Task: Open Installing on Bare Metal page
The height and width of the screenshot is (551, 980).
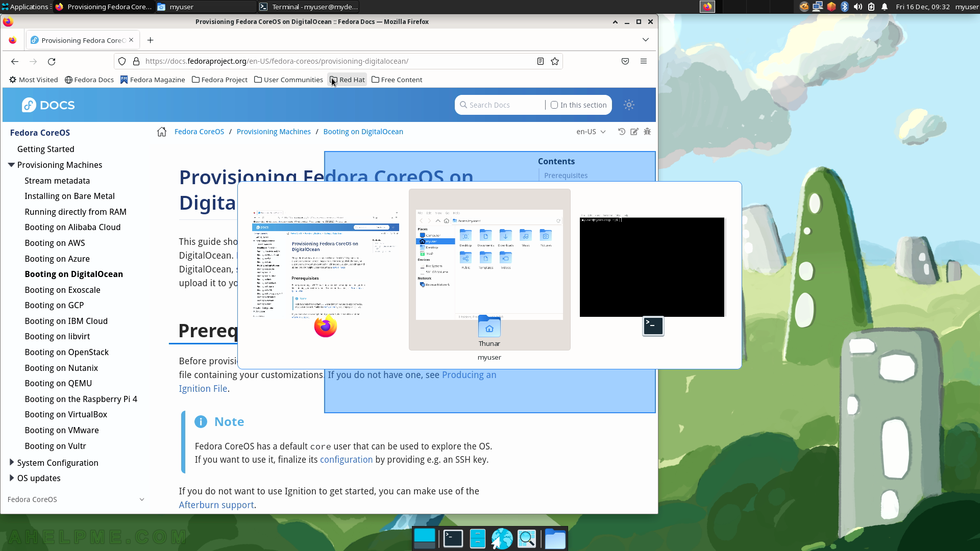Action: [x=69, y=196]
